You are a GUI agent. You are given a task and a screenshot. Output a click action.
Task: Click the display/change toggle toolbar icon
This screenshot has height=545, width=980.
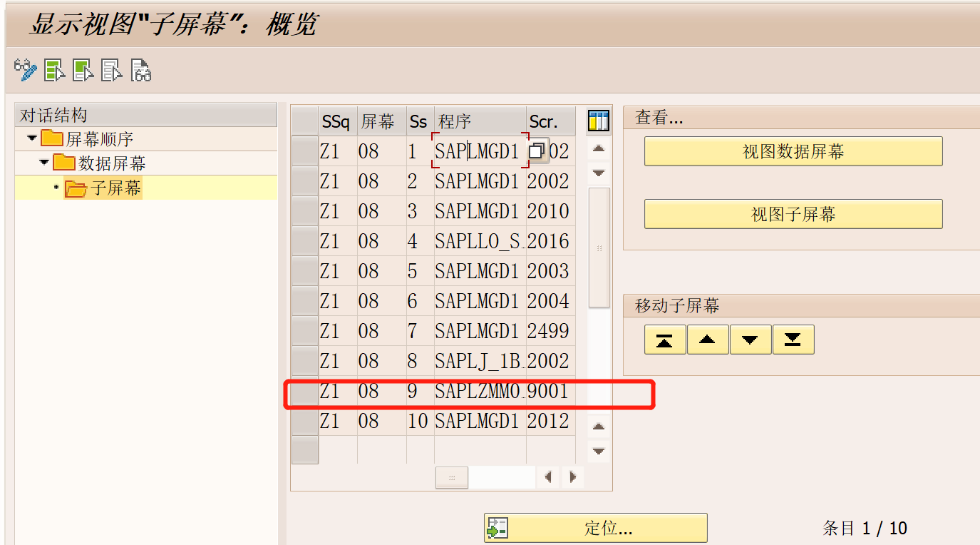click(26, 69)
